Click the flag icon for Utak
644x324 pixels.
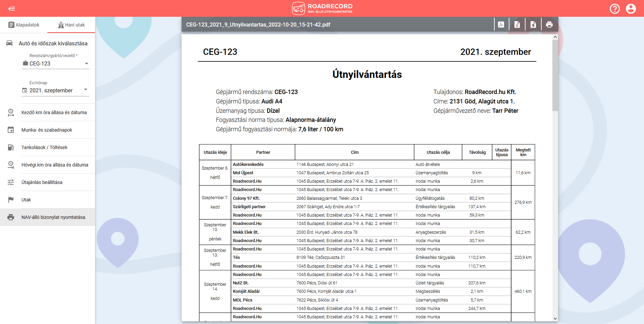[11, 200]
